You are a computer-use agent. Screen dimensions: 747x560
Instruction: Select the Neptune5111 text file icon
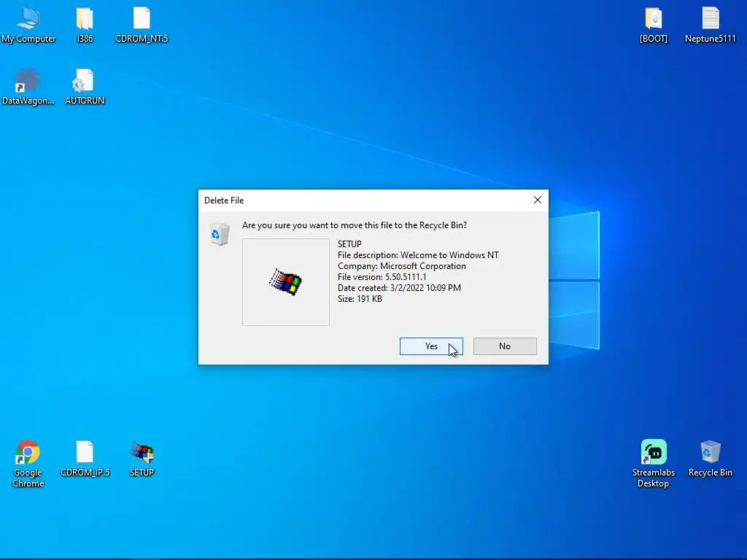(710, 25)
